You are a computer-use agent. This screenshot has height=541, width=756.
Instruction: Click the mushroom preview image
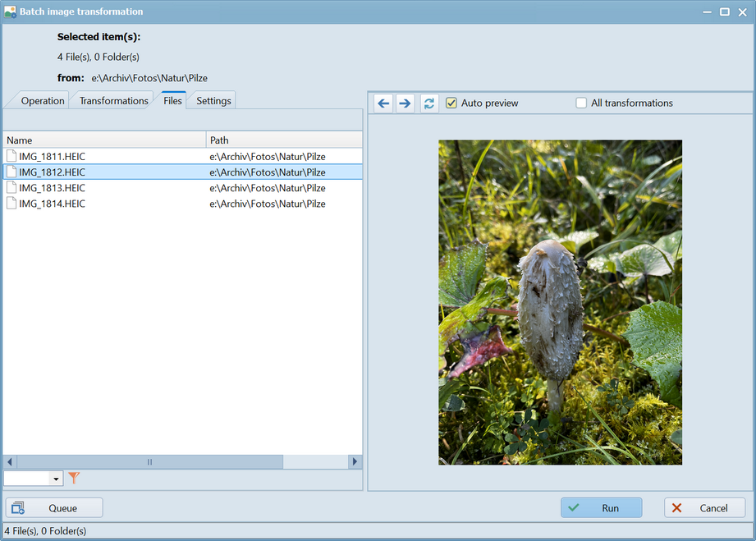click(561, 302)
